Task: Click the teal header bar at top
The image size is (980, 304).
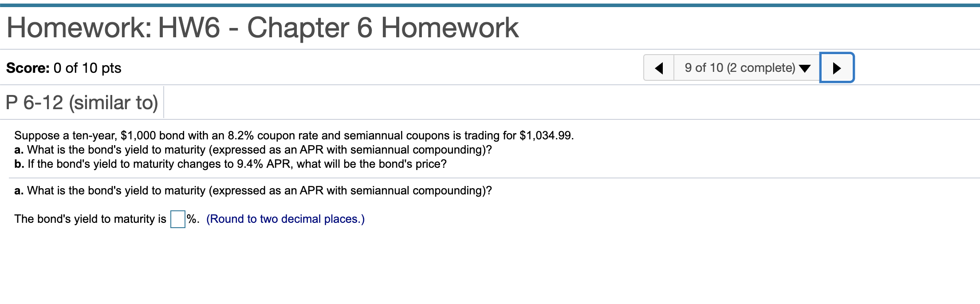Action: pyautogui.click(x=490, y=5)
